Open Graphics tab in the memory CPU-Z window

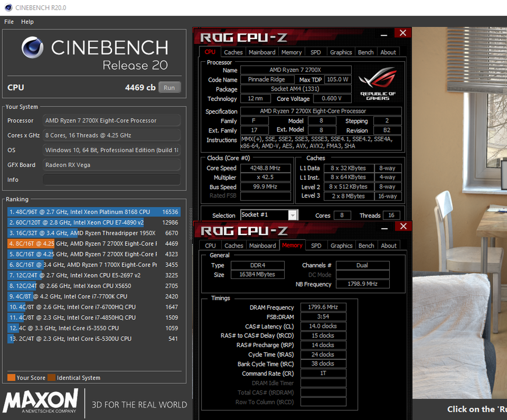click(x=341, y=246)
